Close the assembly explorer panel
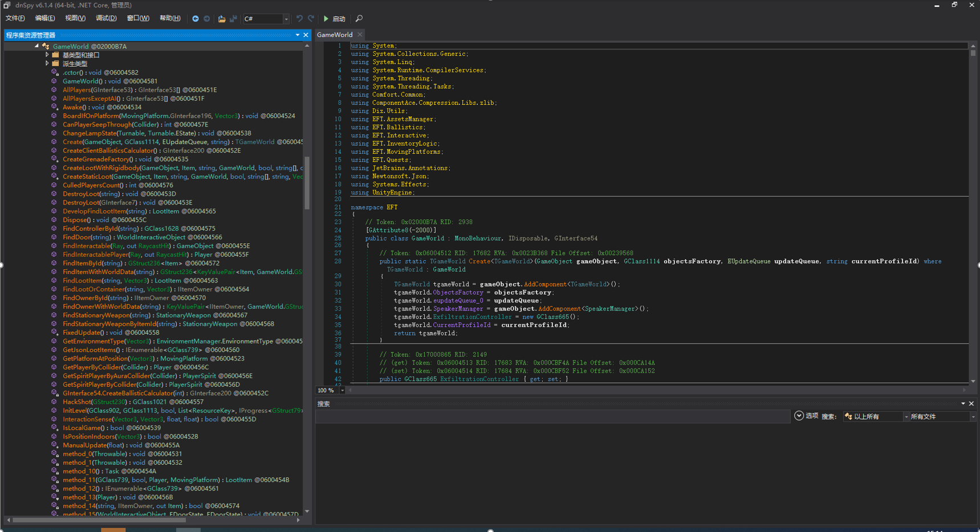Viewport: 980px width, 532px height. pos(306,35)
